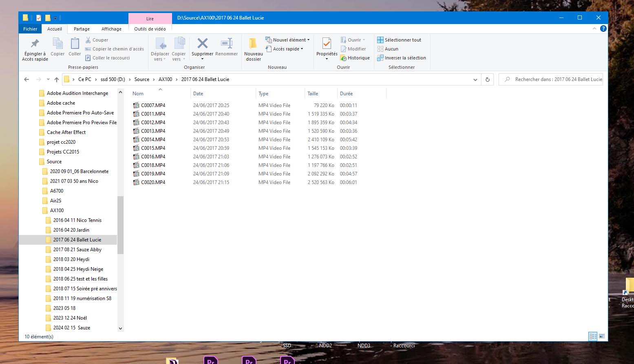Go up one folder level arrow

click(x=56, y=79)
